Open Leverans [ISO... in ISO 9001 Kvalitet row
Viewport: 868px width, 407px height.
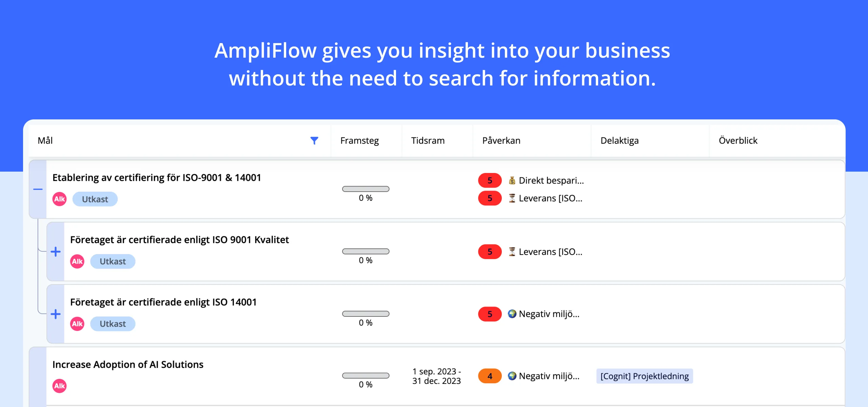pyautogui.click(x=551, y=252)
